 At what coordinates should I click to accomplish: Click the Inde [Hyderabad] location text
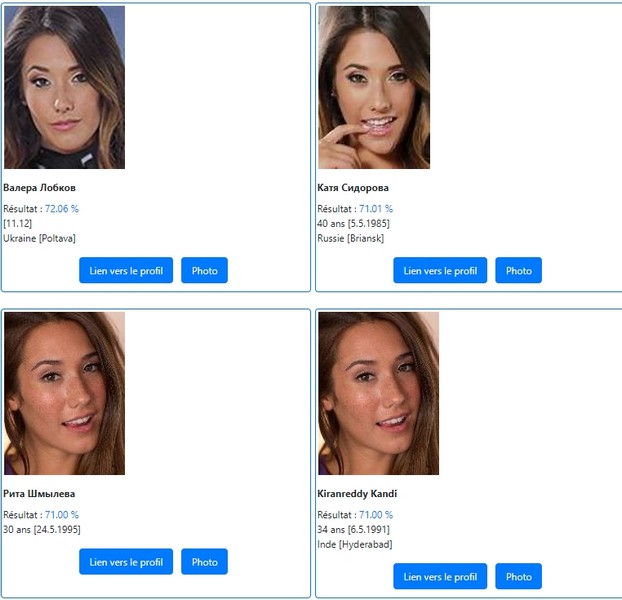(355, 544)
